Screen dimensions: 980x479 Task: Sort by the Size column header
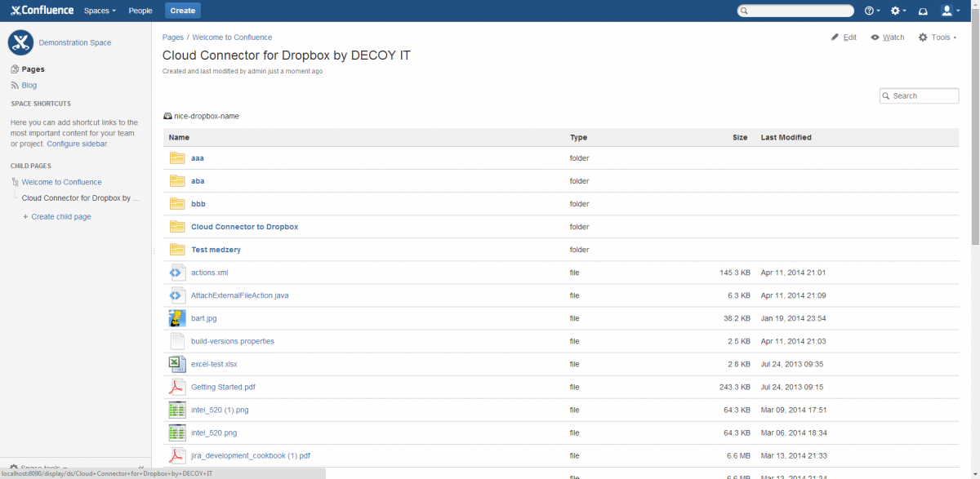pyautogui.click(x=740, y=137)
